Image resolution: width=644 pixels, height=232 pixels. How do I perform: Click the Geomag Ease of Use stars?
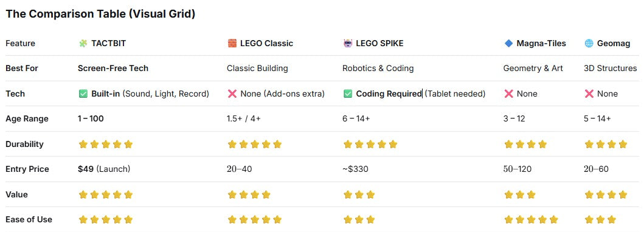[x=600, y=220]
